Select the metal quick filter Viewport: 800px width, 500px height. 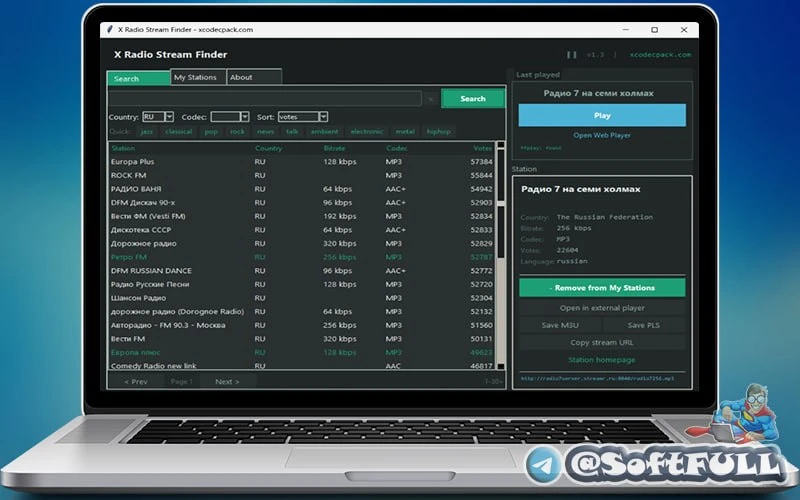405,132
